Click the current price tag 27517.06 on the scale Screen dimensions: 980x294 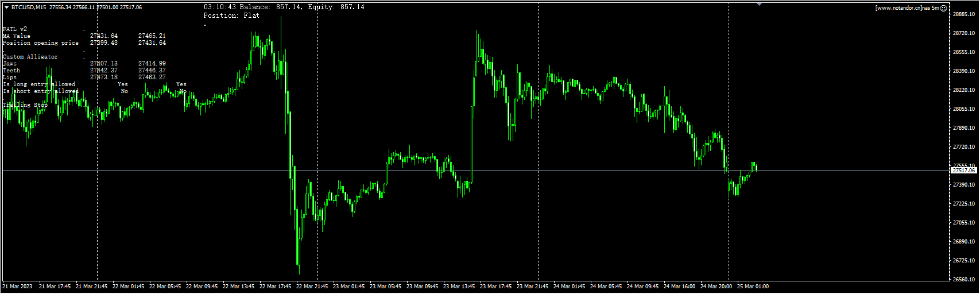pos(964,171)
